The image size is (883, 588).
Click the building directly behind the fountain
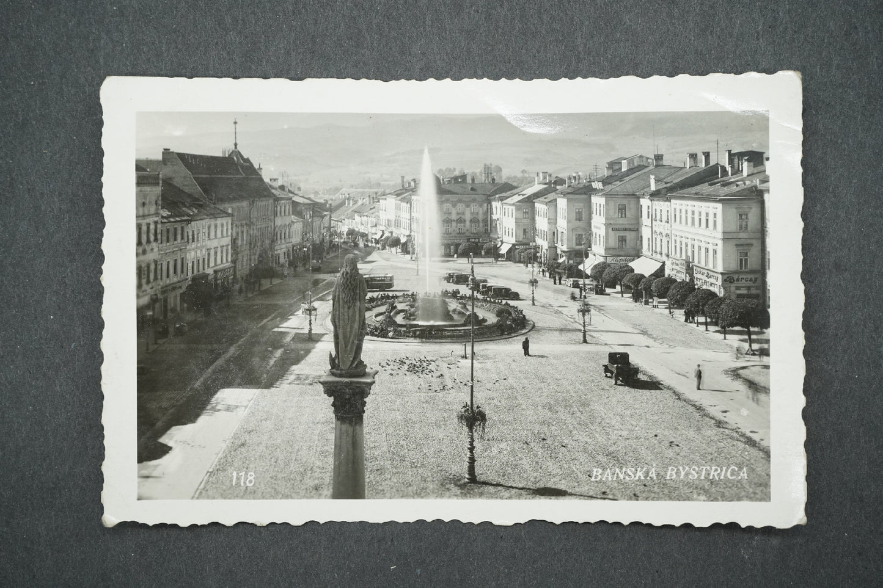463,211
